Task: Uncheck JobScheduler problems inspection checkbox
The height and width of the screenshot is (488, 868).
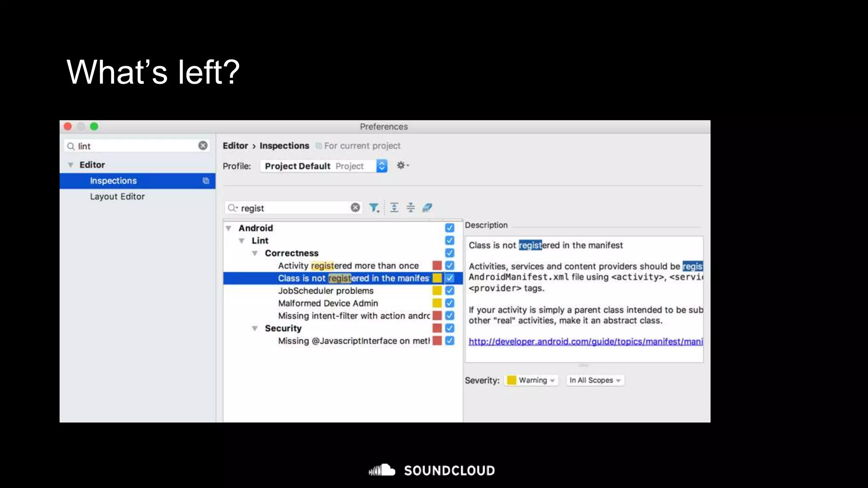Action: click(x=450, y=291)
